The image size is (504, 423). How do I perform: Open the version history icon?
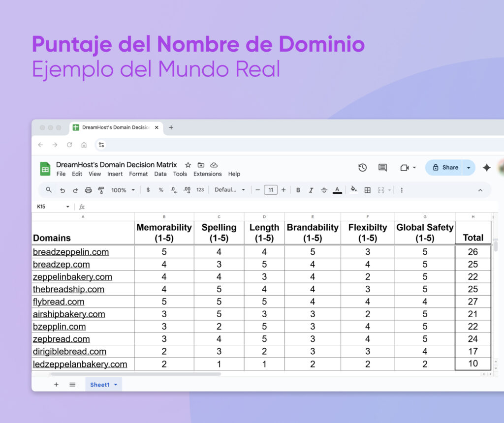click(x=363, y=168)
